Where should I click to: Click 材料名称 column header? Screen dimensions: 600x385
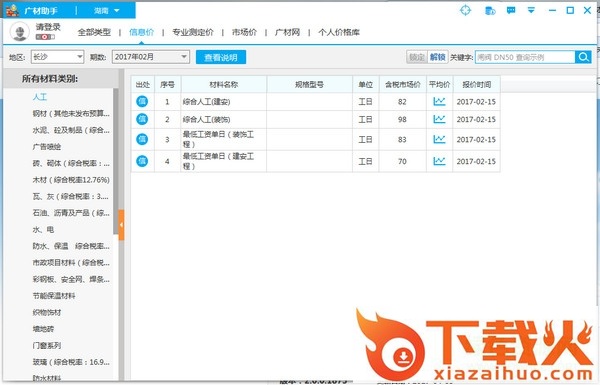tap(223, 85)
